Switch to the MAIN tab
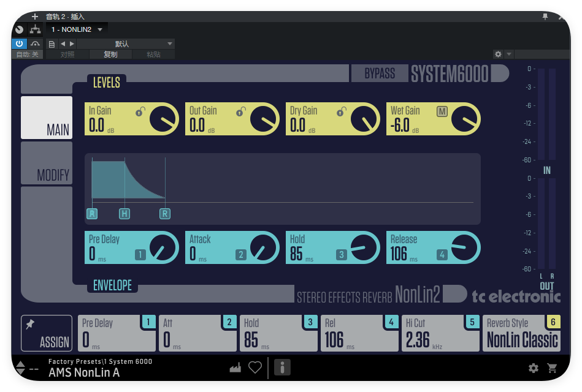Viewport: 582px width, 392px height. pyautogui.click(x=47, y=118)
